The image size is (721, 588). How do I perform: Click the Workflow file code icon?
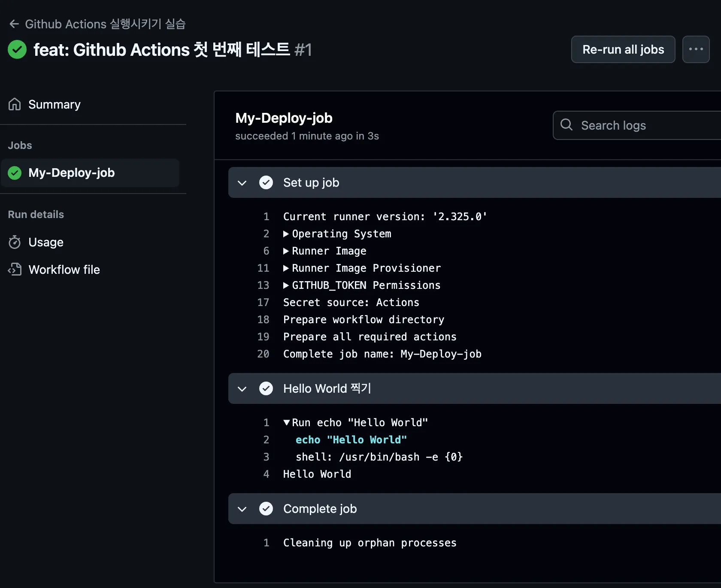[15, 270]
